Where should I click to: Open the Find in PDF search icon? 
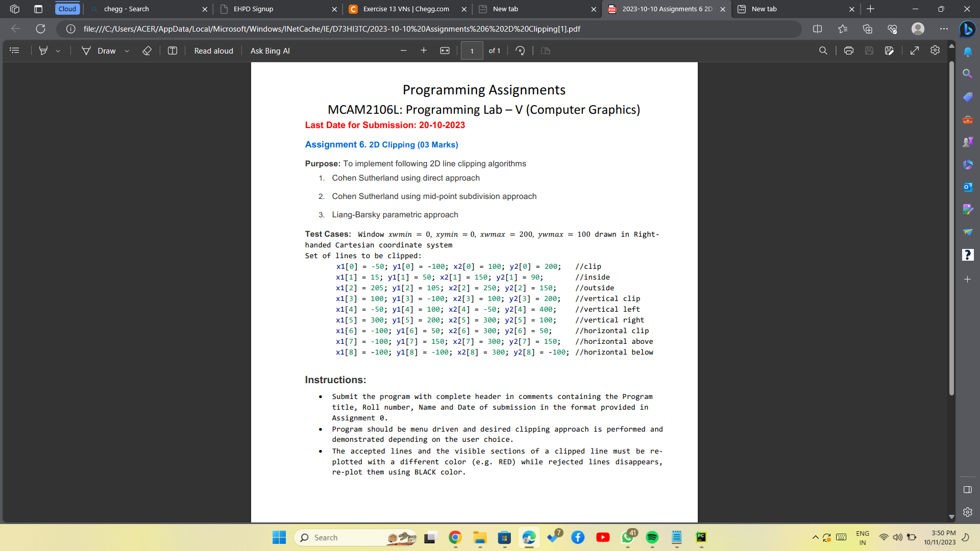tap(823, 51)
